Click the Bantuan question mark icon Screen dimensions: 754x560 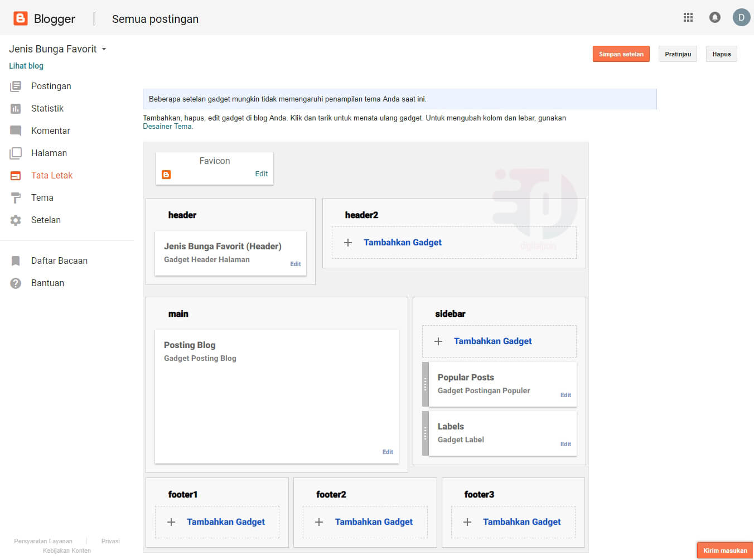tap(16, 283)
